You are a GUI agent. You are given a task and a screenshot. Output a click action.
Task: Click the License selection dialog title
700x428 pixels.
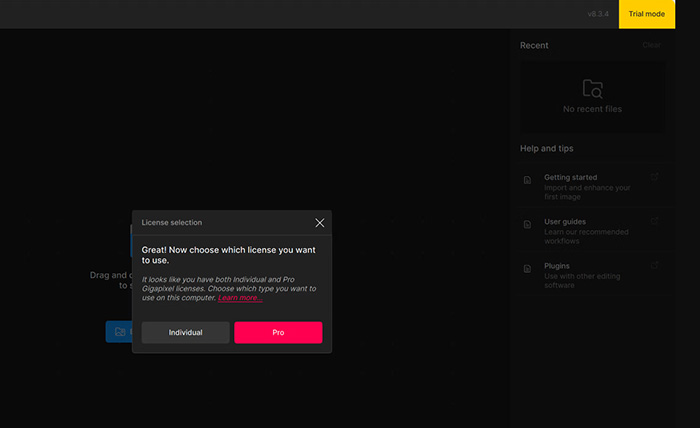tap(171, 222)
